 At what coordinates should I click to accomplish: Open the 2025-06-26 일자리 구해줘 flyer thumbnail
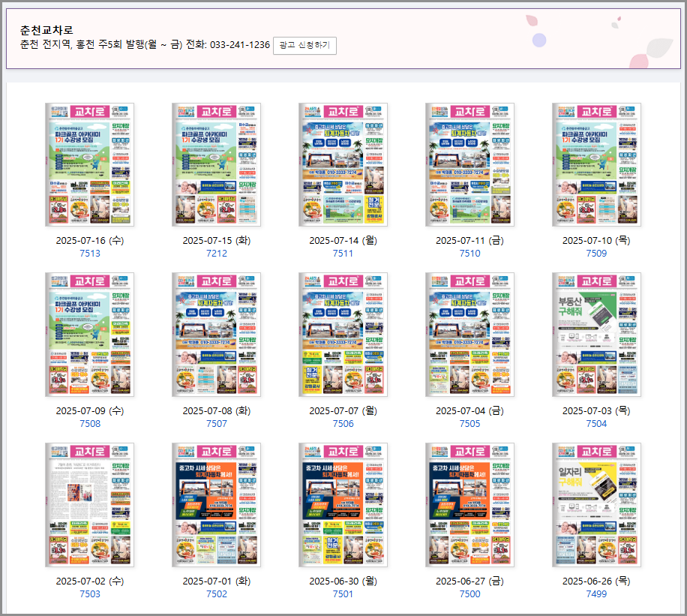click(595, 506)
